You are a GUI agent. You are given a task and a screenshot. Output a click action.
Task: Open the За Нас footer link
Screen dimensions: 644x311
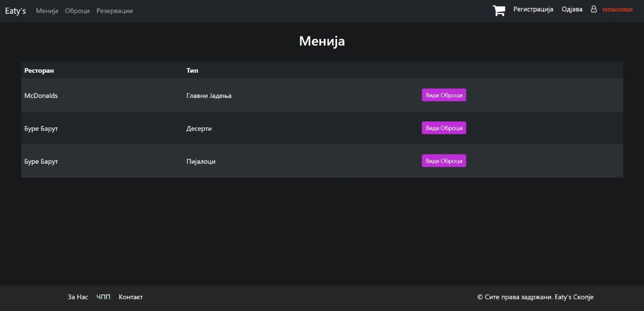pyautogui.click(x=78, y=297)
